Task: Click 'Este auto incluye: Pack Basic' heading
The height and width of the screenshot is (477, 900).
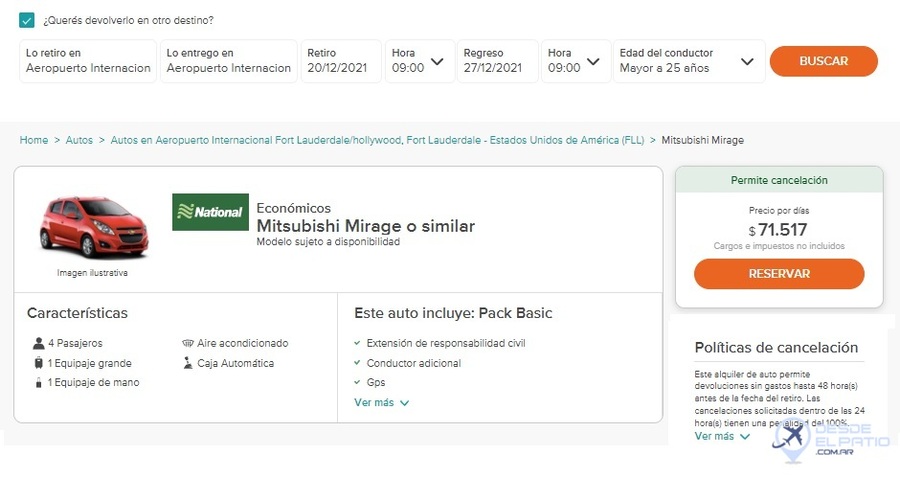Action: click(453, 313)
